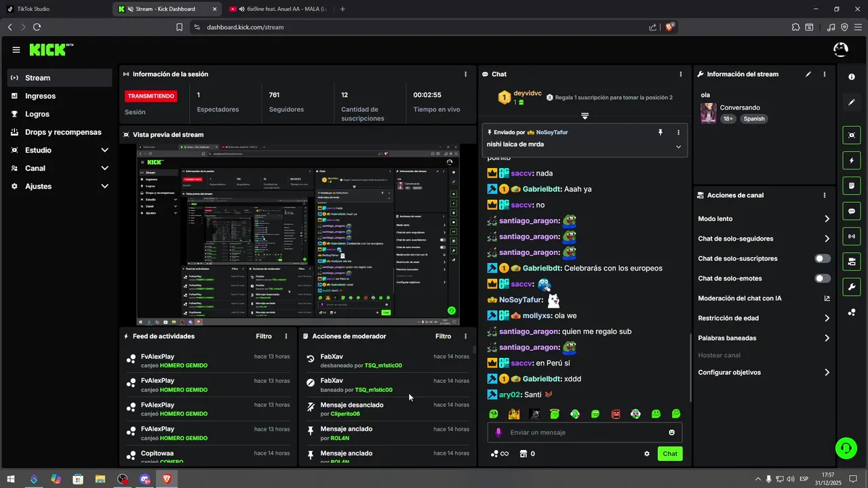Expand Configurar objetivos options

click(x=827, y=373)
